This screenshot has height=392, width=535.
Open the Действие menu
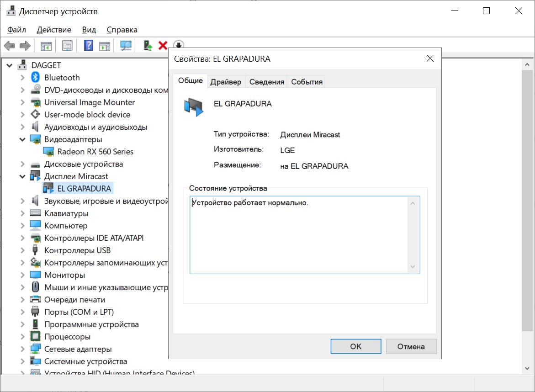point(54,30)
